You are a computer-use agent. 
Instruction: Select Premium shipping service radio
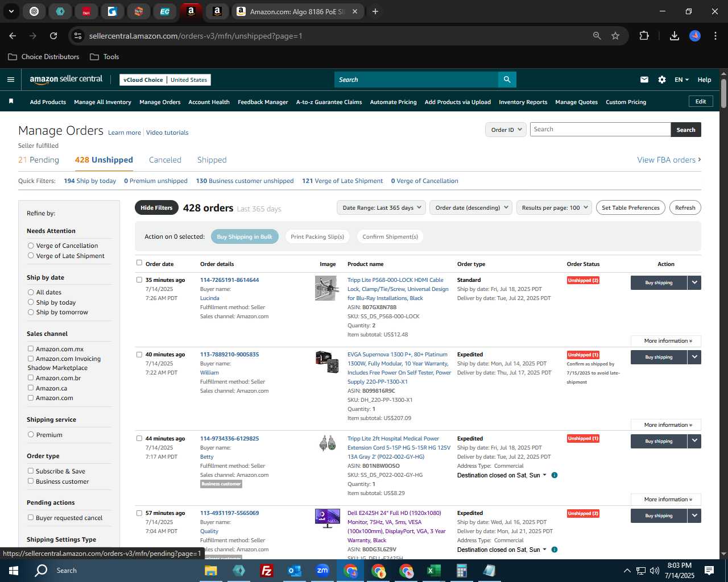pyautogui.click(x=31, y=435)
